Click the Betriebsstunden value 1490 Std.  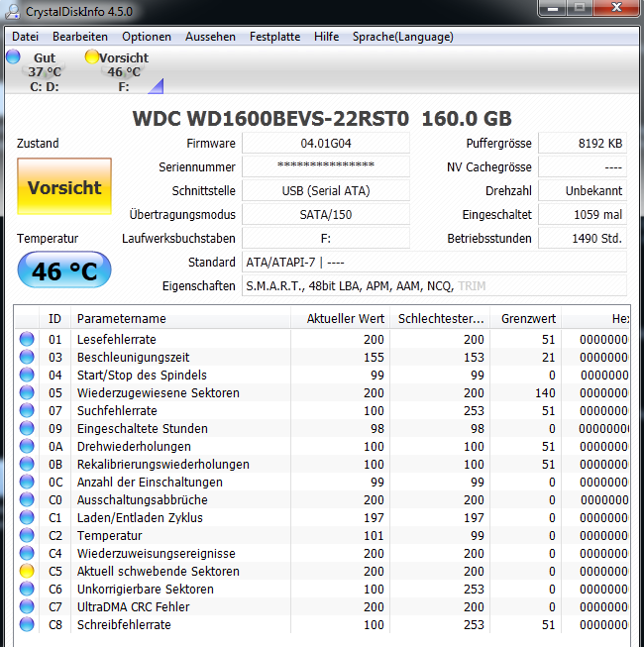583,238
